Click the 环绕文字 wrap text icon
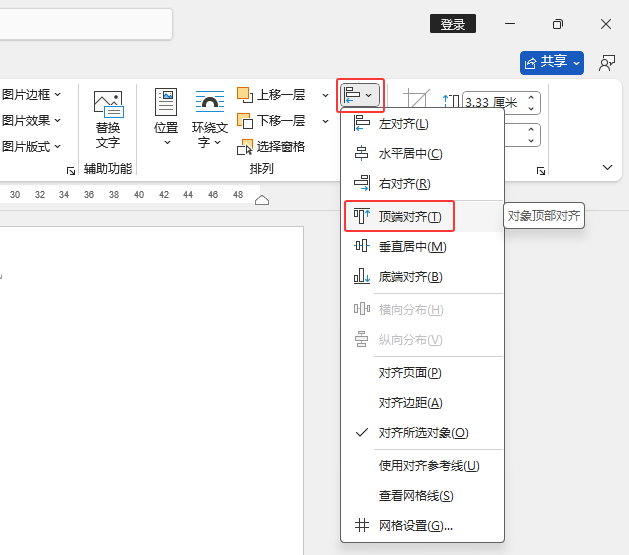 [209, 101]
